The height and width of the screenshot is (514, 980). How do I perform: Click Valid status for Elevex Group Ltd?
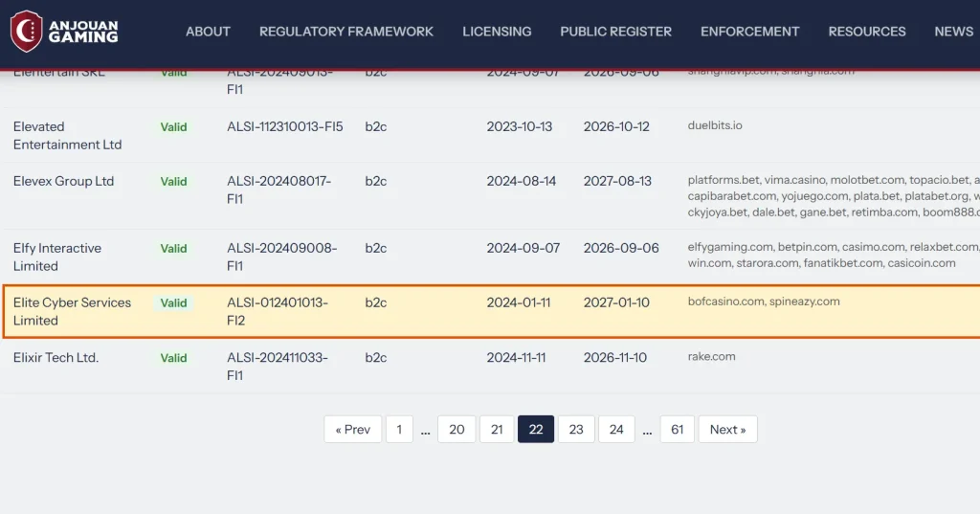tap(174, 181)
